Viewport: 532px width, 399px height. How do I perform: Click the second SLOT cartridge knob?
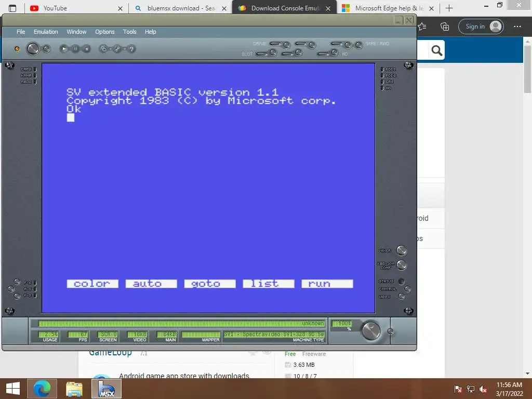pyautogui.click(x=299, y=52)
